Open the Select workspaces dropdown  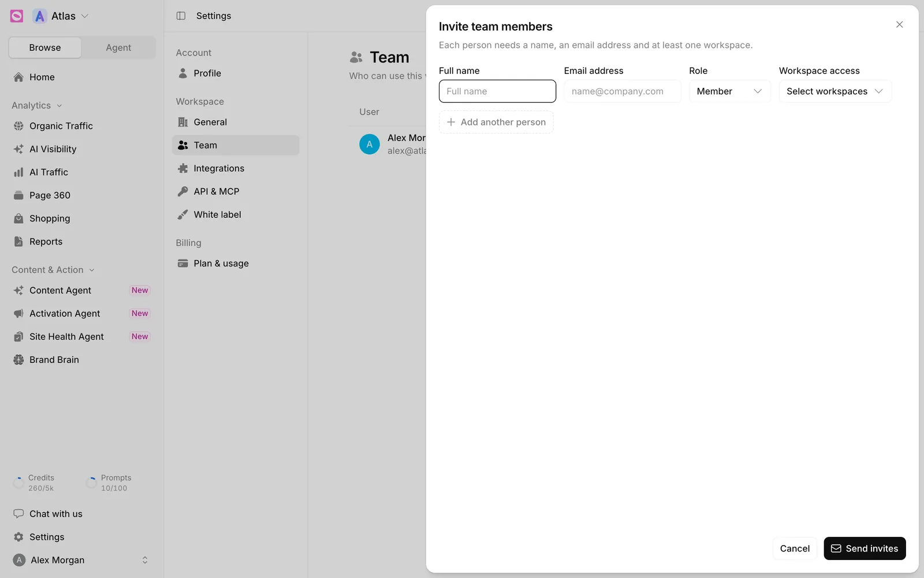(x=835, y=91)
